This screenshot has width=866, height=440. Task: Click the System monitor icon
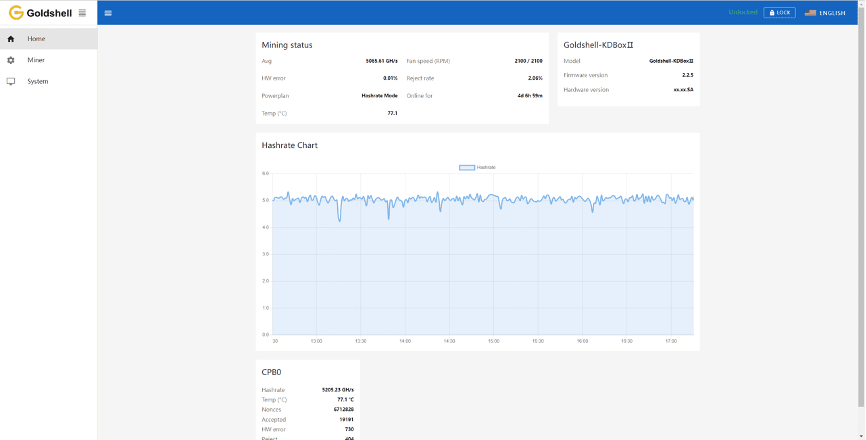[11, 81]
